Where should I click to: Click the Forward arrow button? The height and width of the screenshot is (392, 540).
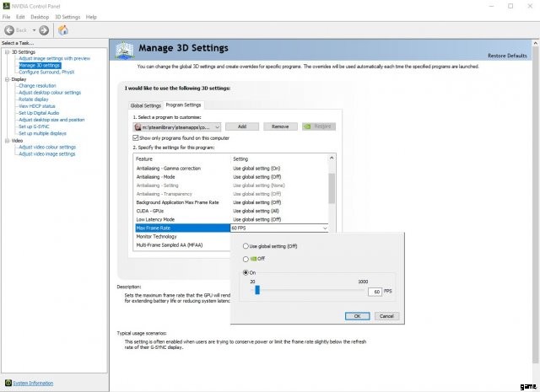pyautogui.click(x=44, y=30)
